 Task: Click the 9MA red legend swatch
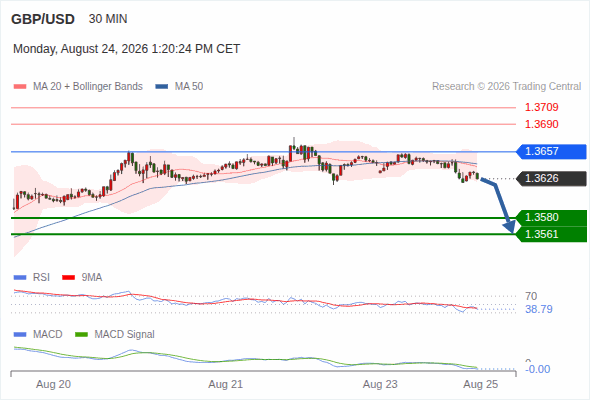tap(68, 278)
